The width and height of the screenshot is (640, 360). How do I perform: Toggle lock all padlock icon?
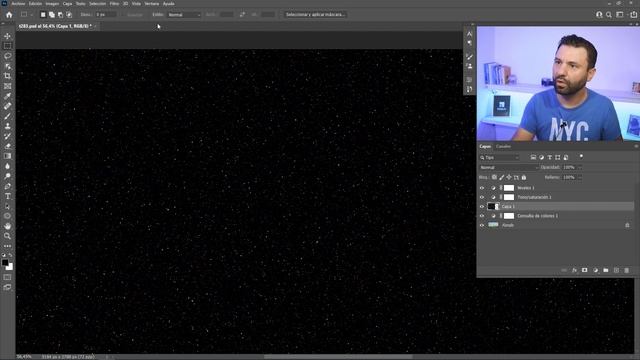[524, 178]
